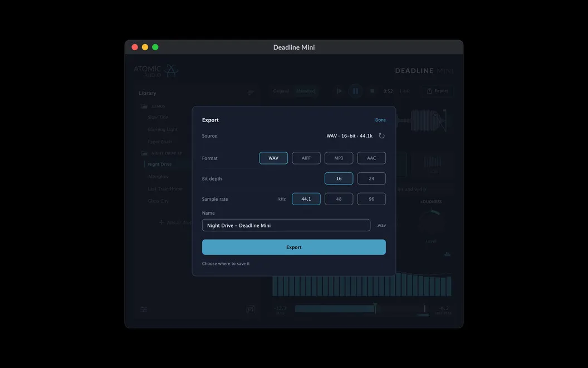Click the export file Name field
This screenshot has height=368, width=588.
(x=286, y=225)
